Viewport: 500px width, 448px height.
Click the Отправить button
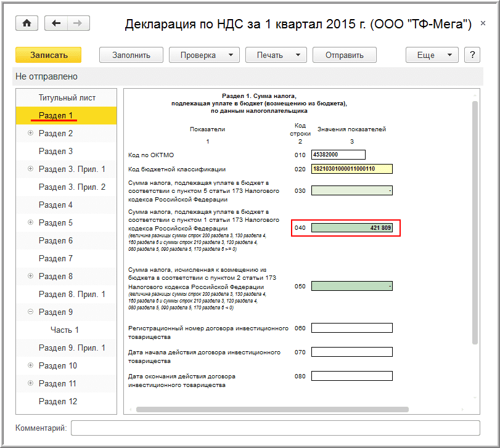click(344, 55)
